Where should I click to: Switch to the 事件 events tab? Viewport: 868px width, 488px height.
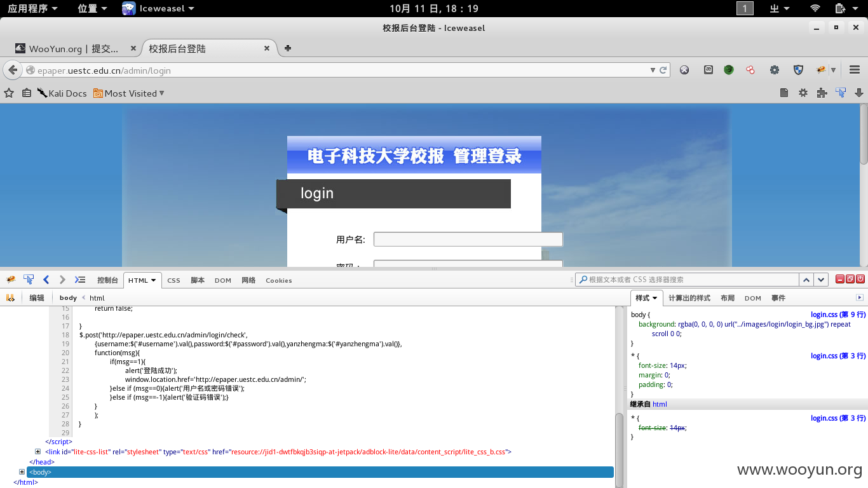778,298
